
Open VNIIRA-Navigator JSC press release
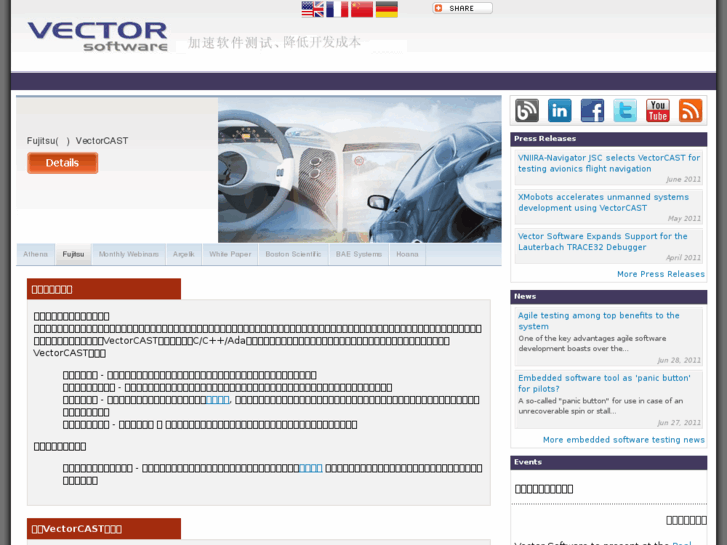(x=609, y=163)
